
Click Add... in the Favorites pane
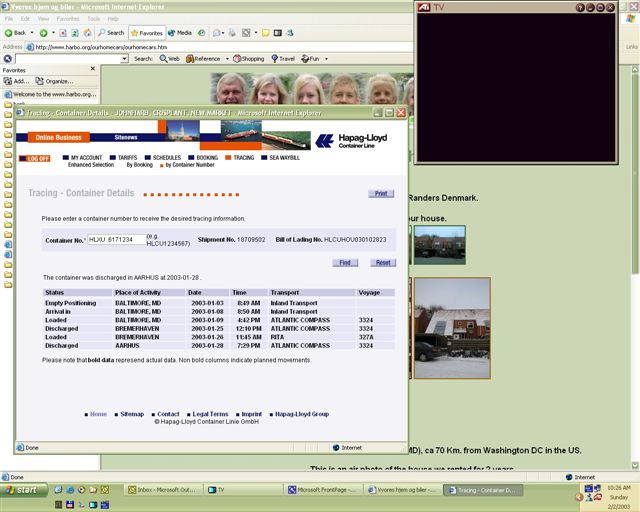17,81
